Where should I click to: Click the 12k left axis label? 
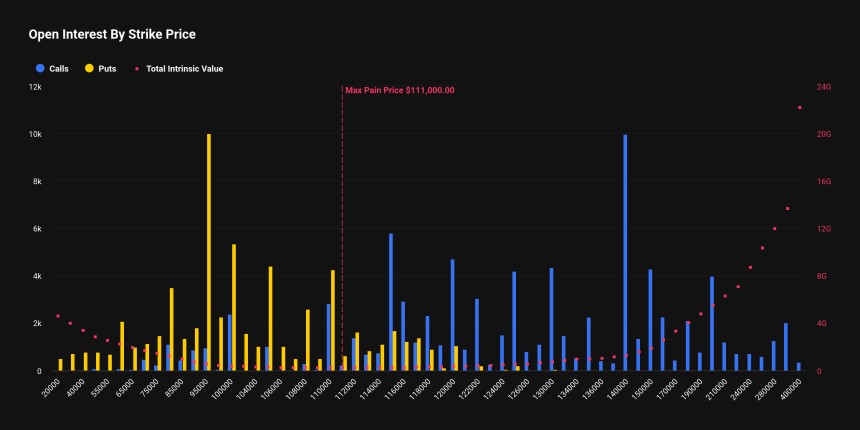point(34,87)
